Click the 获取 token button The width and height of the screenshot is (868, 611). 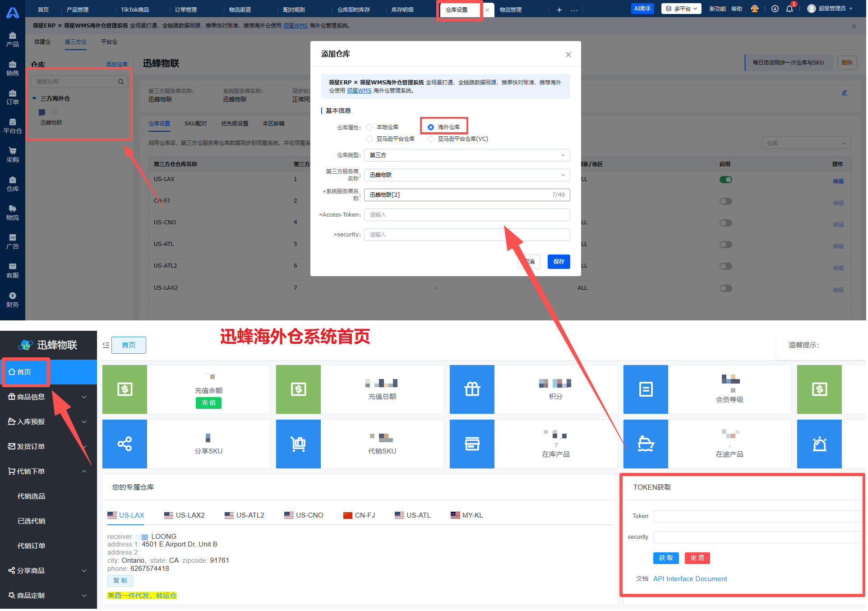pos(666,558)
